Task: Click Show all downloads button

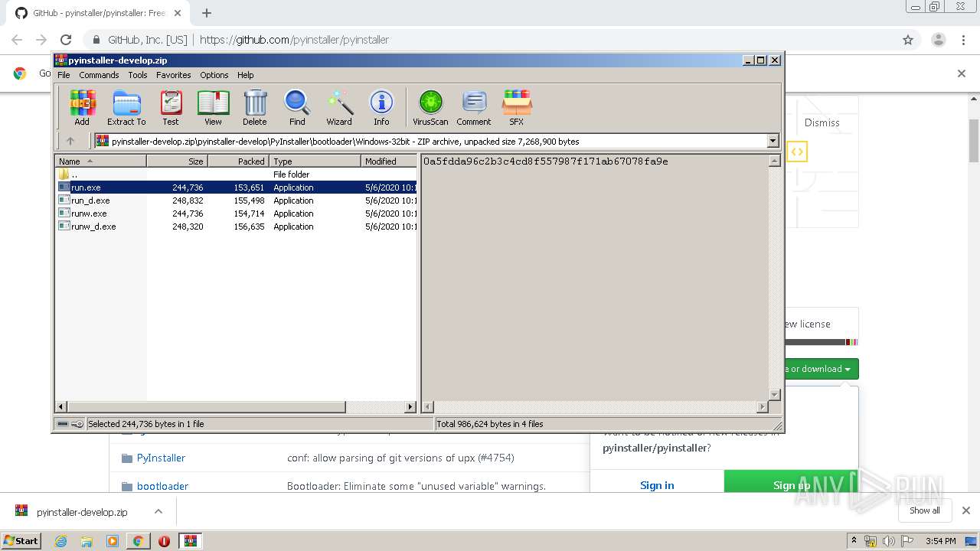Action: [925, 510]
